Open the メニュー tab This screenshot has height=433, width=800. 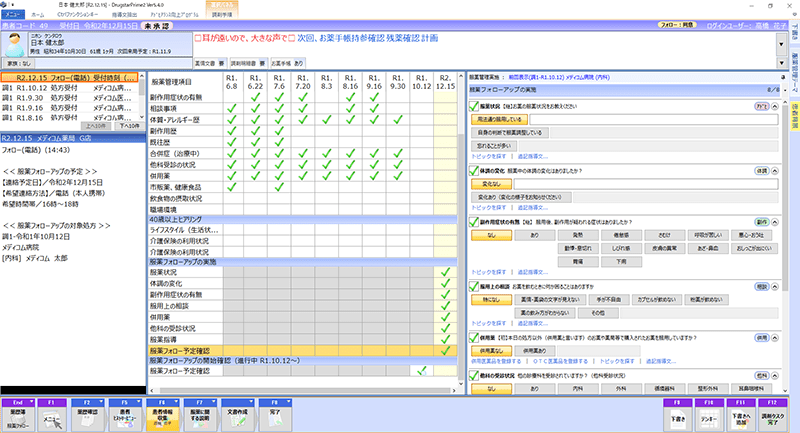pyautogui.click(x=12, y=17)
